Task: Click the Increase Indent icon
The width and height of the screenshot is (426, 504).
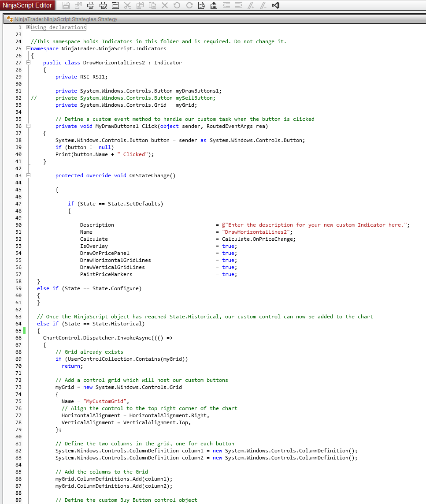Action: [x=238, y=5]
